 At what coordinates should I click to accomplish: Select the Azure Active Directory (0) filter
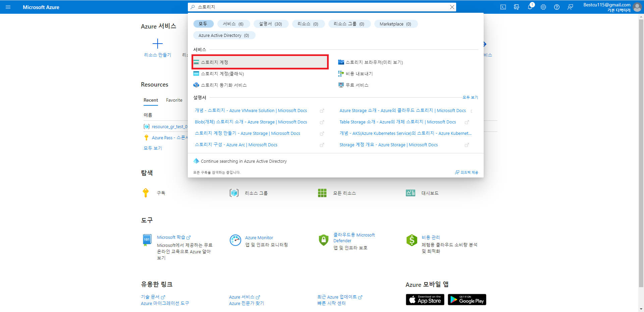click(x=224, y=35)
